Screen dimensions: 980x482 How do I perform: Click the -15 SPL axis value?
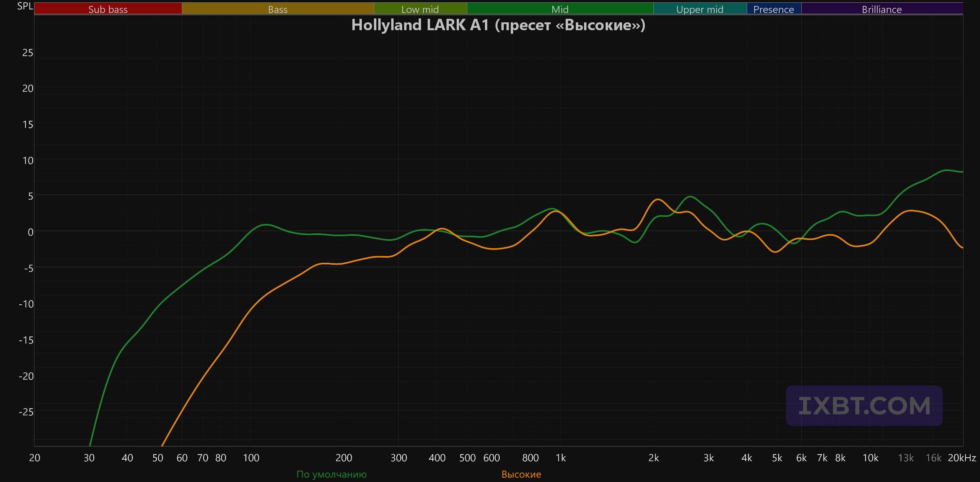pos(26,340)
